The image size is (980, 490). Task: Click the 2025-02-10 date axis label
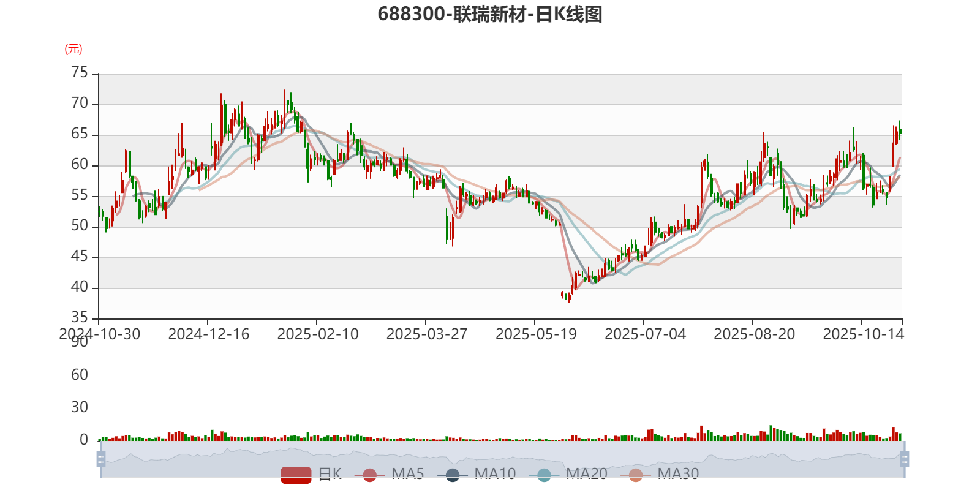click(318, 334)
